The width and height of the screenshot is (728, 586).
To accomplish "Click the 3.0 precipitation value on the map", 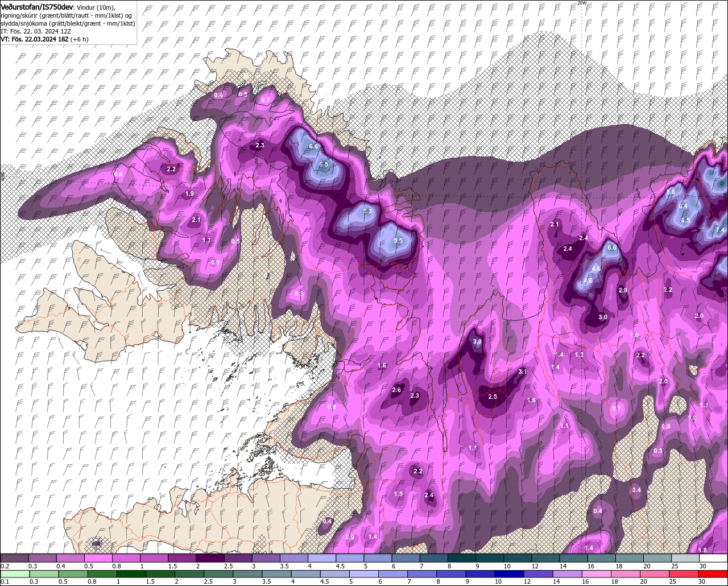I will pos(603,317).
